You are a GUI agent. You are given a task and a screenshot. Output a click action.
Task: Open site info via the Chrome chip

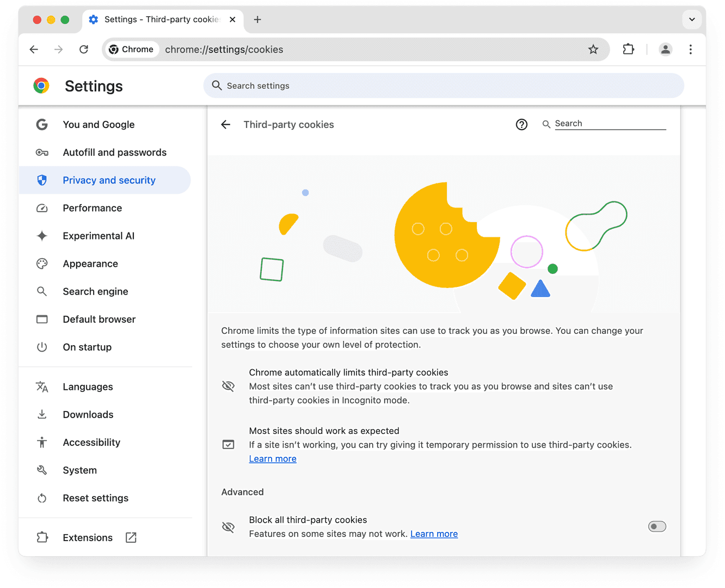131,49
